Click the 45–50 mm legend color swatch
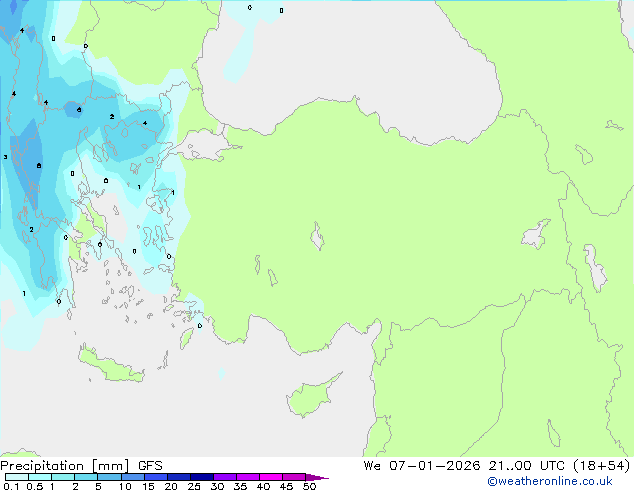The width and height of the screenshot is (634, 490). click(294, 477)
